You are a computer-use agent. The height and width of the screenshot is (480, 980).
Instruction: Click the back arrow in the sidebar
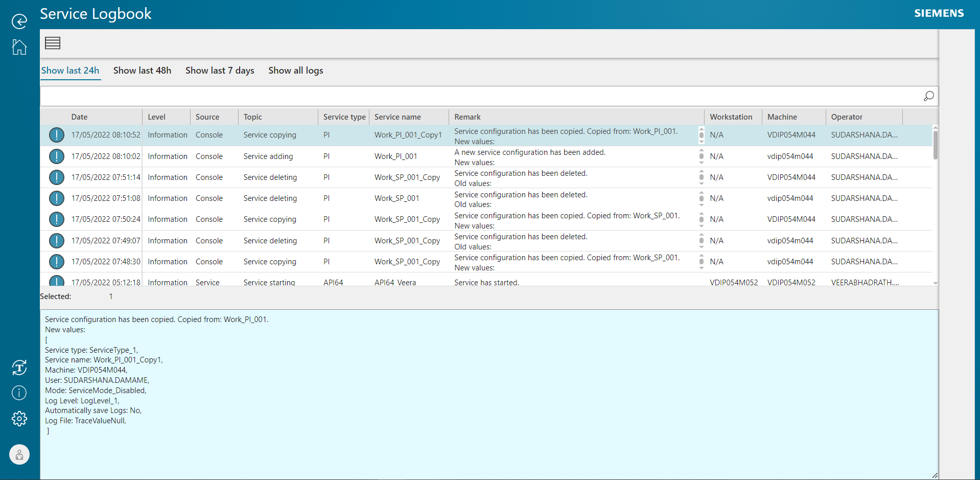point(19,21)
